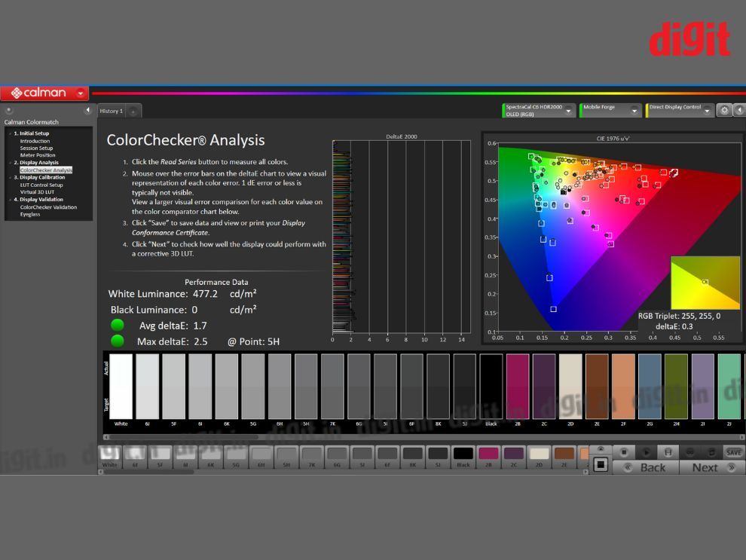The height and width of the screenshot is (560, 746).
Task: Select the 2D cream patch in bottom strip
Action: click(x=539, y=457)
